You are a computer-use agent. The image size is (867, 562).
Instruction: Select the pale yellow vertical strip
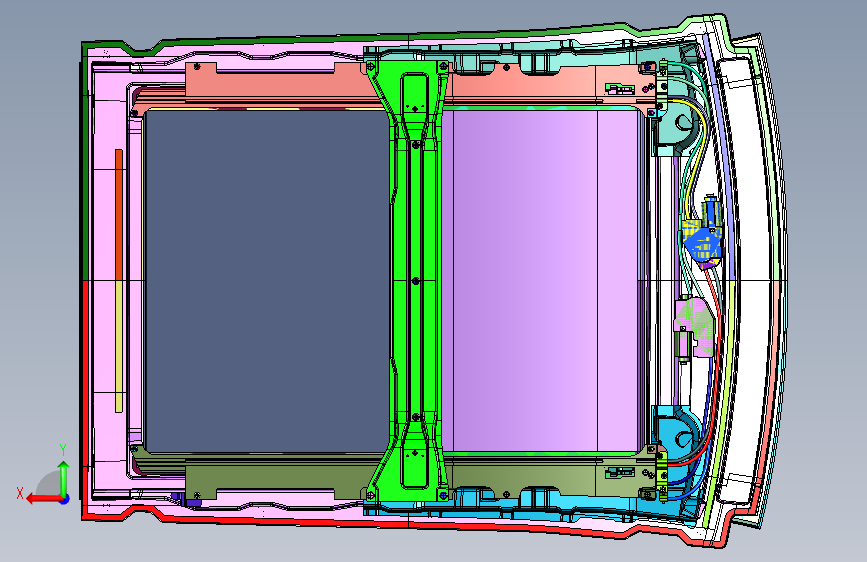119,346
